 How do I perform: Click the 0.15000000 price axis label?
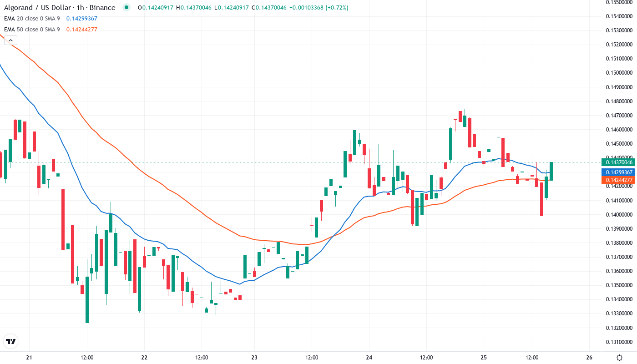pyautogui.click(x=619, y=73)
